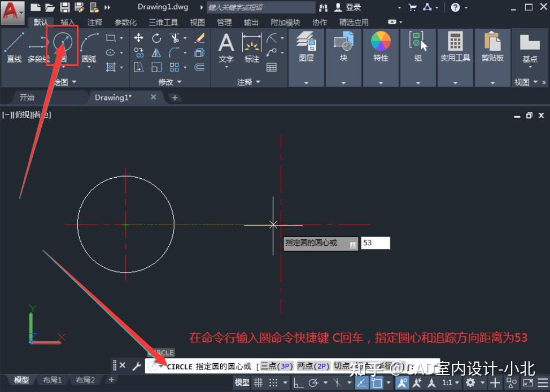Select the Polyline (多段线) tool
Image resolution: width=550 pixels, height=392 pixels.
(38, 47)
